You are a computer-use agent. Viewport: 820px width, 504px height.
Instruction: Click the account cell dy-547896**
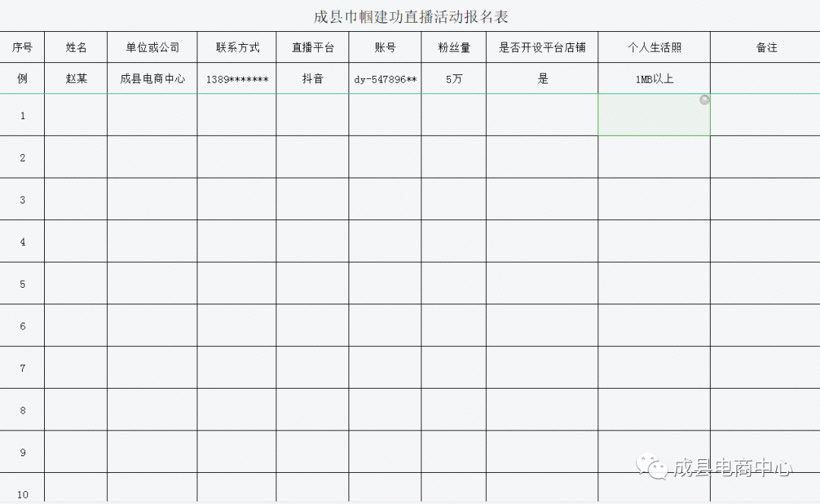(386, 79)
